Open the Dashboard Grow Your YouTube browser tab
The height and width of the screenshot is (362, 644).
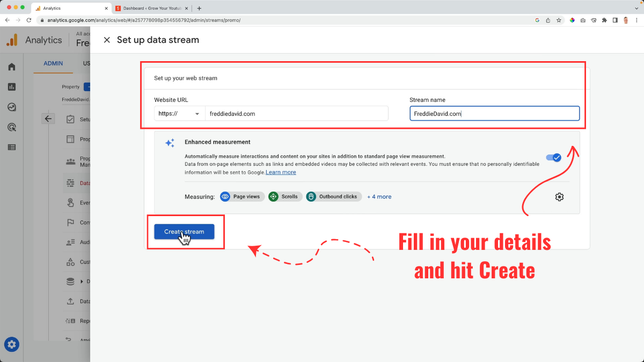[x=153, y=9]
